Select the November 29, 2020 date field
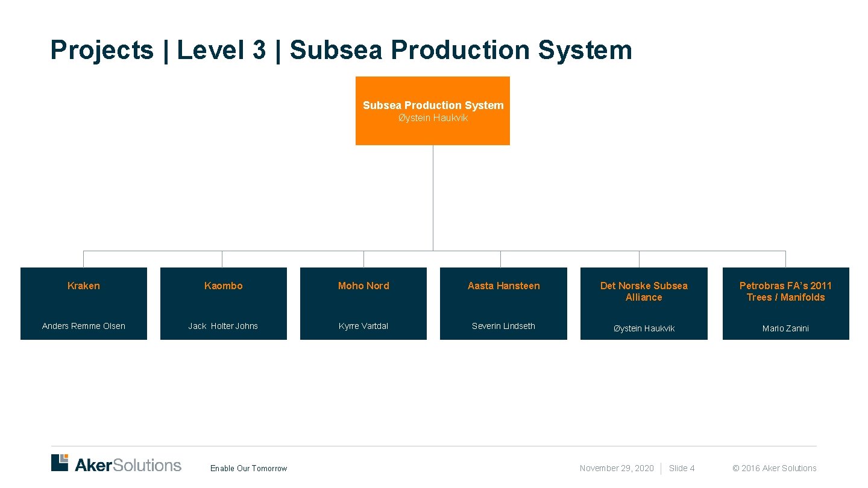 coord(616,468)
